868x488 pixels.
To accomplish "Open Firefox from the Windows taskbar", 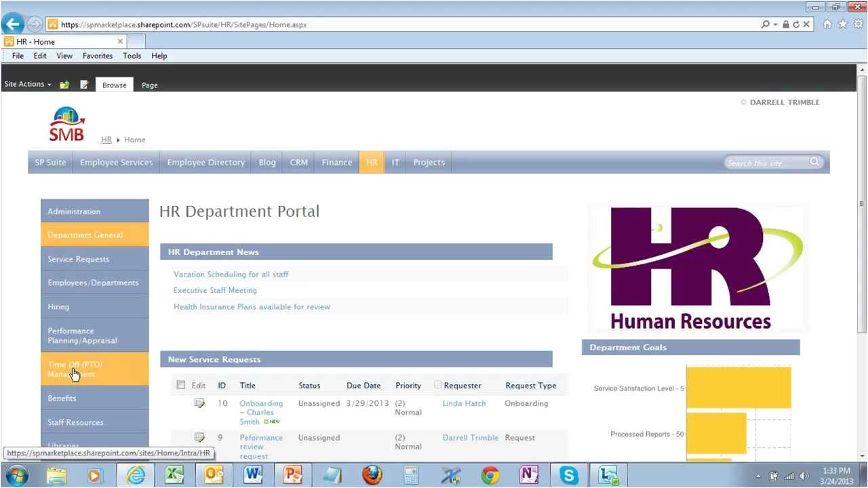I will (372, 476).
